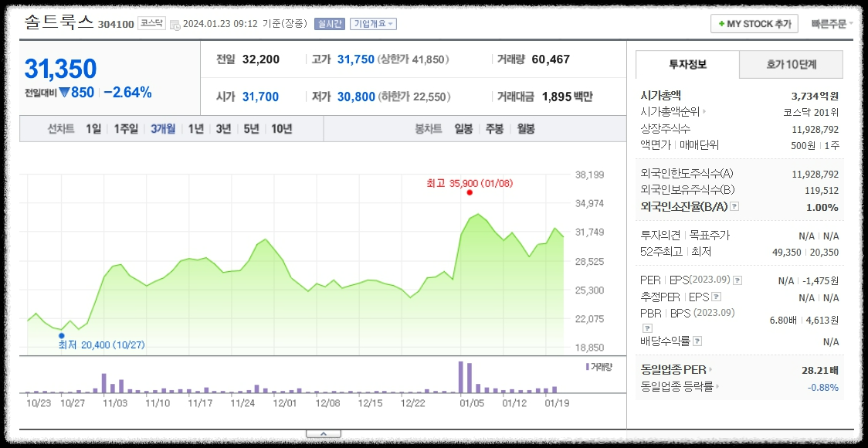This screenshot has height=448, width=868.
Task: Click the current price 31,350
Action: click(x=60, y=69)
